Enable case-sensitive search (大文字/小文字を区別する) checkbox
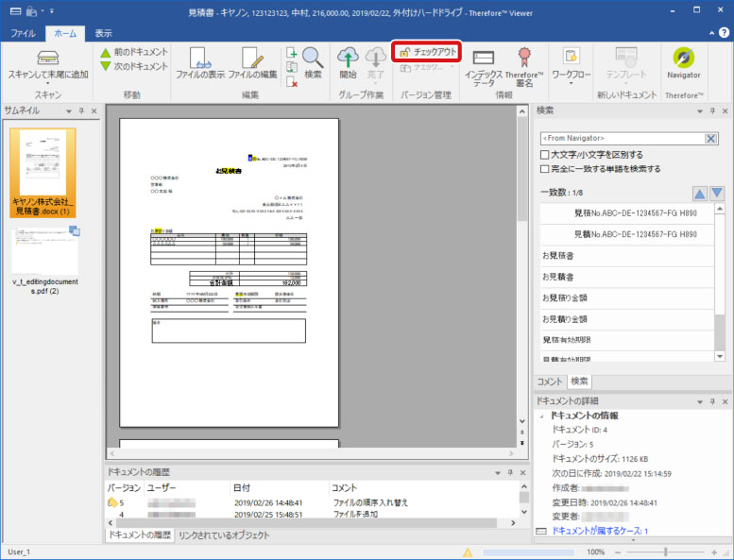 [x=545, y=154]
